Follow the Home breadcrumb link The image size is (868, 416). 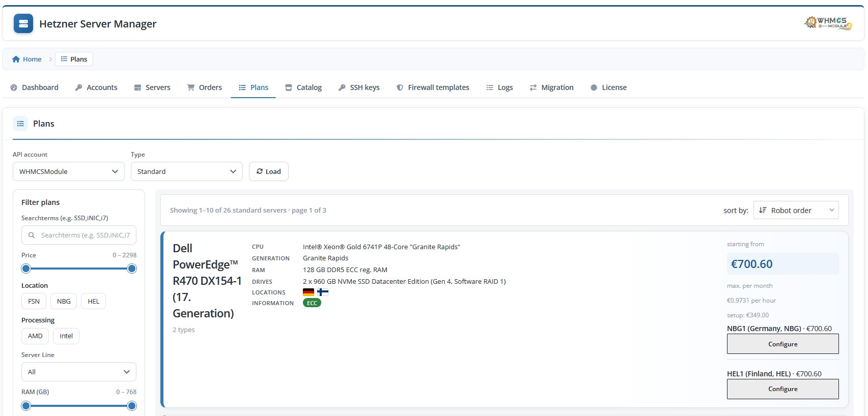coord(27,59)
